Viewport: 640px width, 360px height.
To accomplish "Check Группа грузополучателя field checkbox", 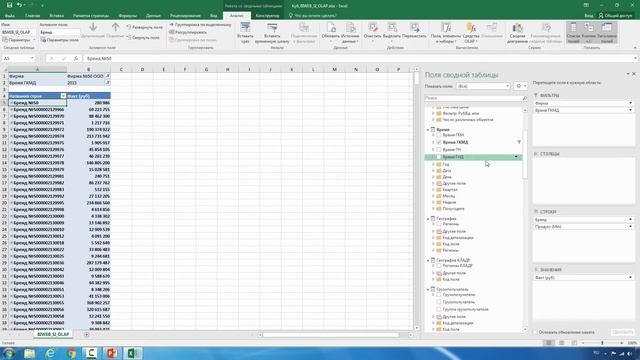I will [x=439, y=309].
